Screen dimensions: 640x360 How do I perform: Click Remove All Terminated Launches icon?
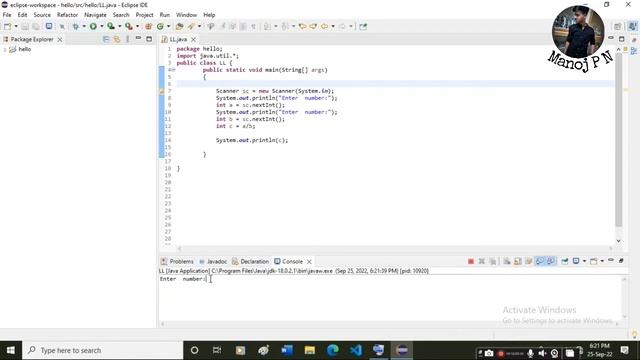493,261
